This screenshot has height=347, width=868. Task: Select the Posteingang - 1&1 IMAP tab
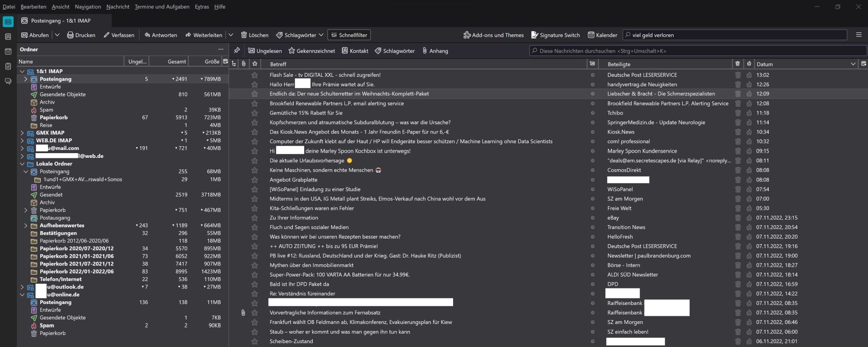pyautogui.click(x=60, y=20)
